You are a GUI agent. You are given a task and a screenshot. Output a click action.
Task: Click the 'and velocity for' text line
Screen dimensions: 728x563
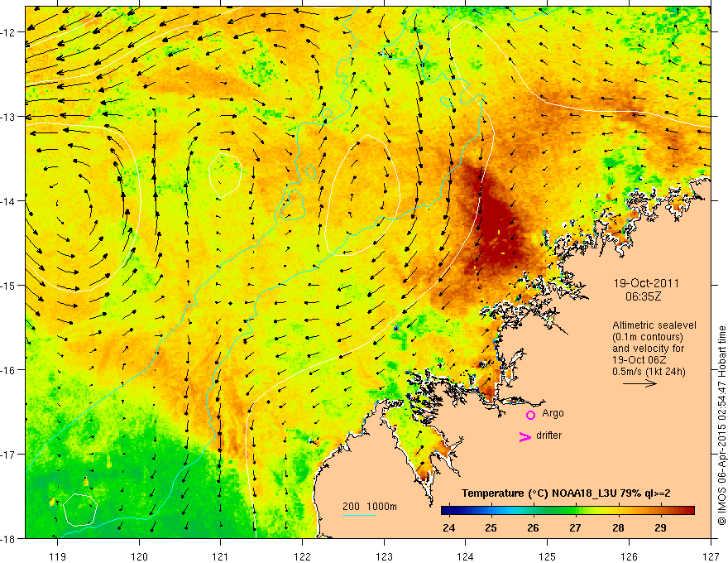tap(648, 349)
